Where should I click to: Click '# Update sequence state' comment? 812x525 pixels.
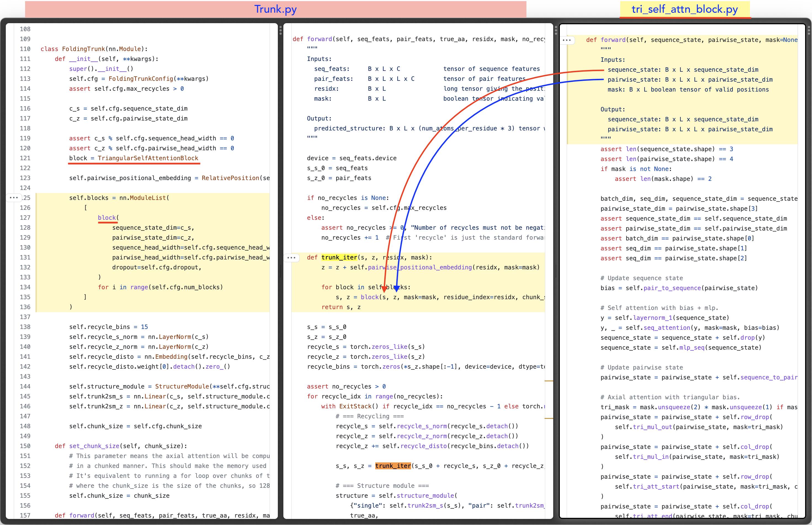click(641, 278)
